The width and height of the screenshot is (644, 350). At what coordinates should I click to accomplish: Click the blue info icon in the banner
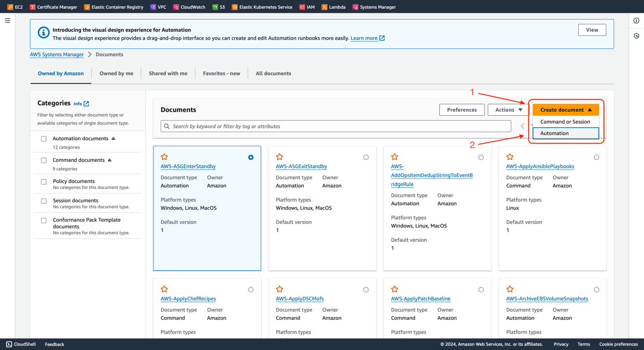click(43, 33)
